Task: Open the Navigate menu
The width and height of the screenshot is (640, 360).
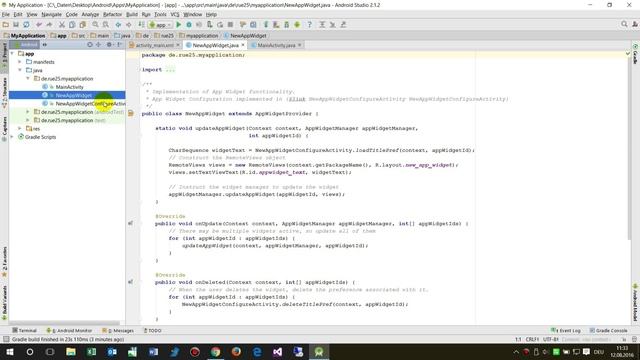Action: coord(51,14)
